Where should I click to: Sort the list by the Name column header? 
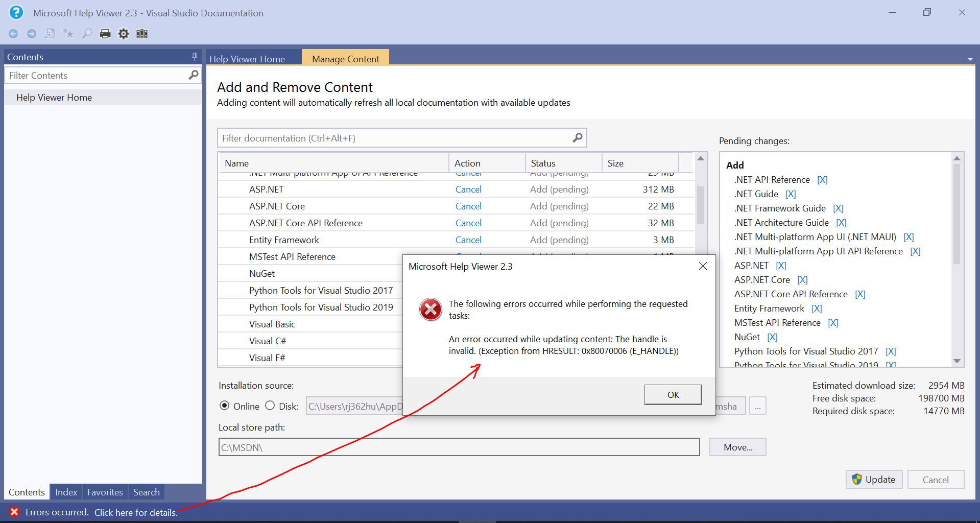tap(334, 163)
